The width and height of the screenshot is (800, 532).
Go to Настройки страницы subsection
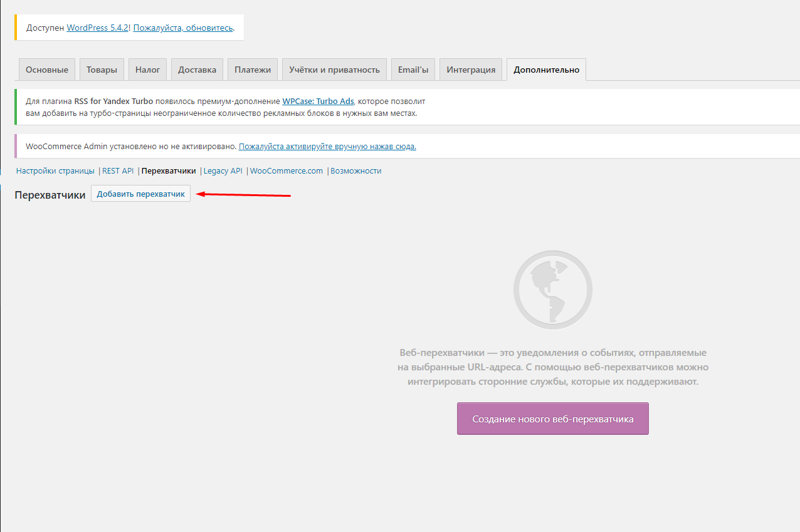pos(55,171)
